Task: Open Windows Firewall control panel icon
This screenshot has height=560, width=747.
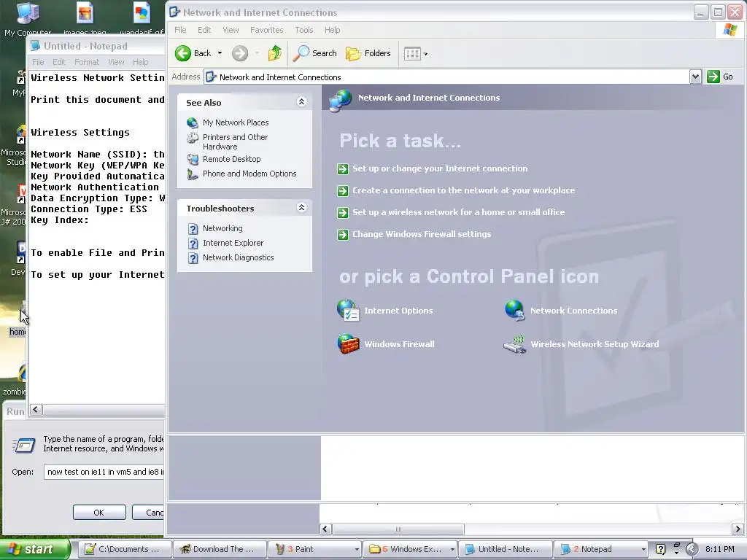Action: [x=386, y=344]
